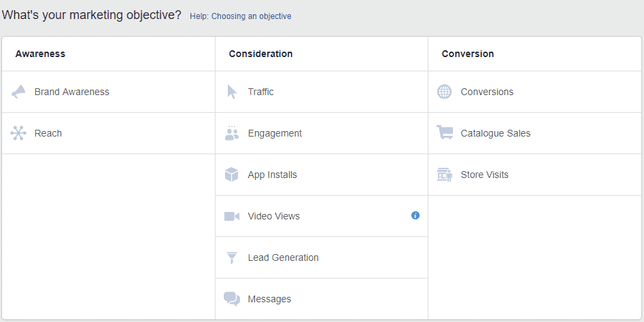Click the Store Visits storefront icon
Screen dimensions: 644x322
pos(445,175)
